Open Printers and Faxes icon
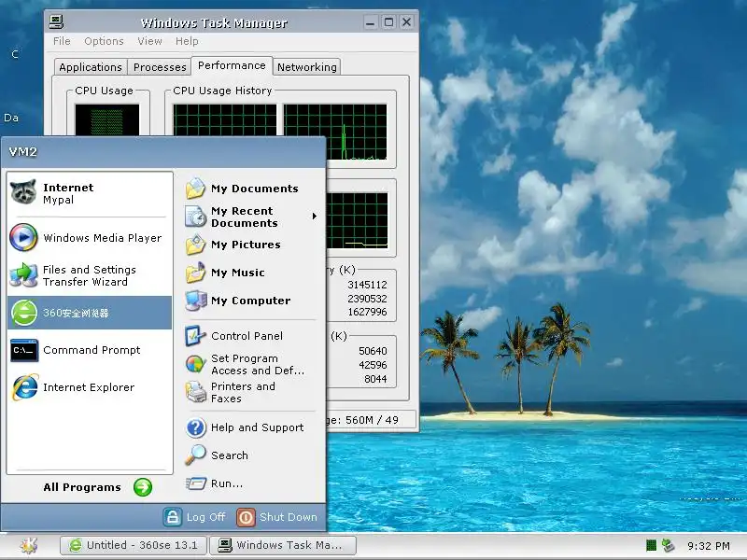This screenshot has height=560, width=747. coord(195,392)
